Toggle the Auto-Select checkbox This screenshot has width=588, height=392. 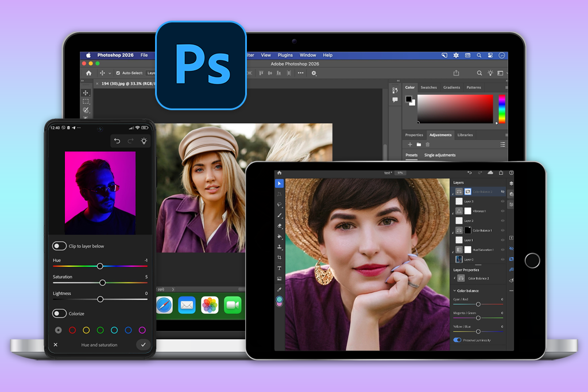tap(118, 73)
